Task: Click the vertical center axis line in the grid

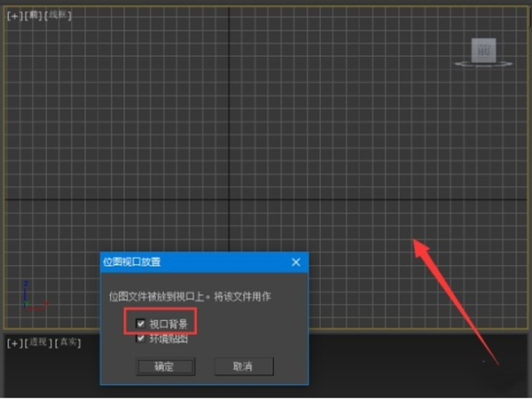Action: coord(230,106)
